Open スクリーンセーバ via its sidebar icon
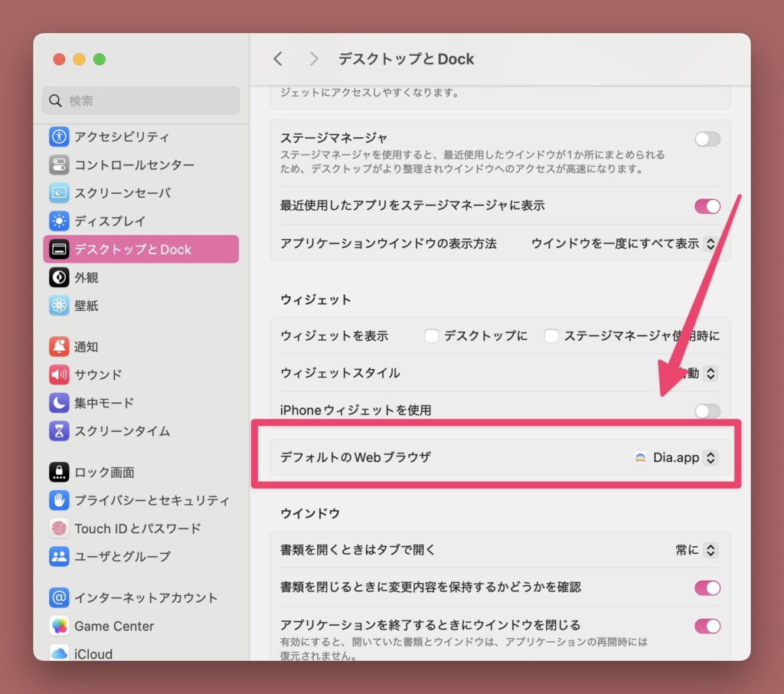 [59, 193]
